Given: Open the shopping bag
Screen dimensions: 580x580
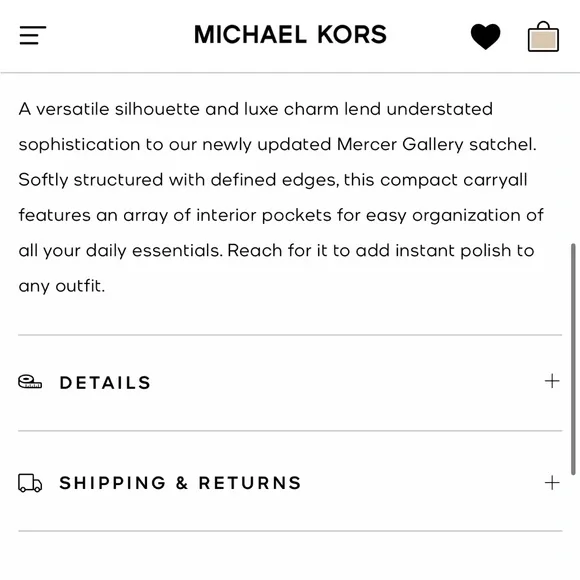Looking at the screenshot, I should point(543,37).
